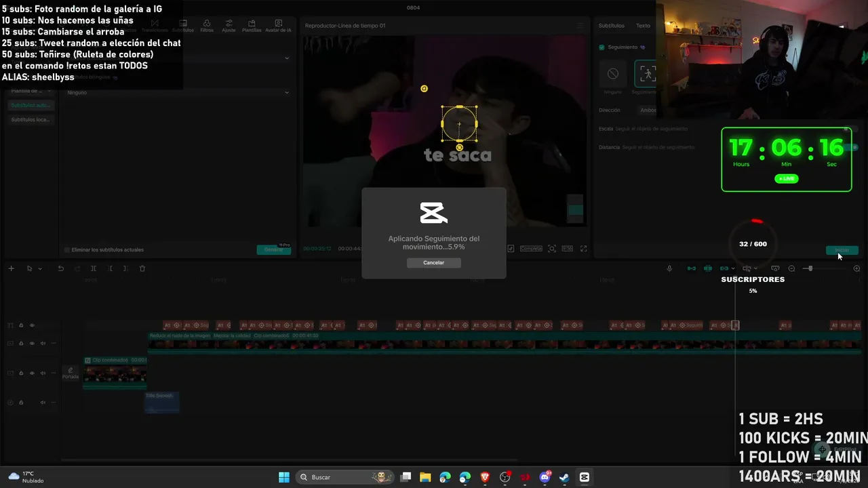Screen dimensions: 868x488
Task: Open the Ajuste tool icon
Action: 229,26
